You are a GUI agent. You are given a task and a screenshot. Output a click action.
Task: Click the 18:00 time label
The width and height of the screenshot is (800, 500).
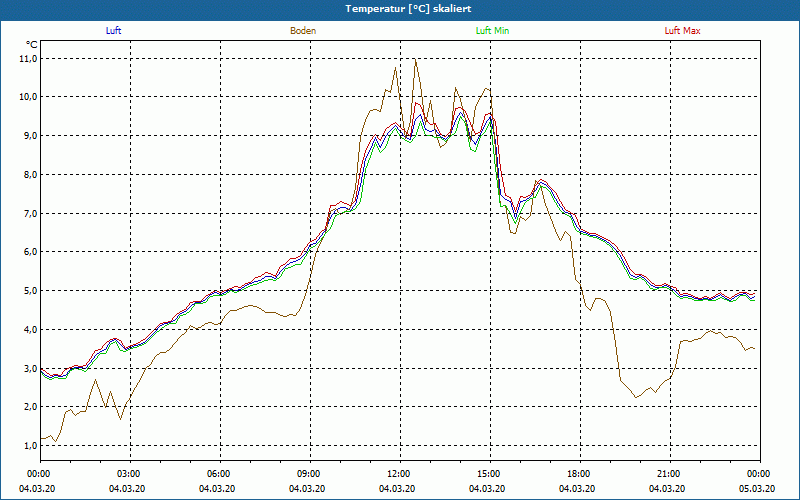pyautogui.click(x=580, y=474)
